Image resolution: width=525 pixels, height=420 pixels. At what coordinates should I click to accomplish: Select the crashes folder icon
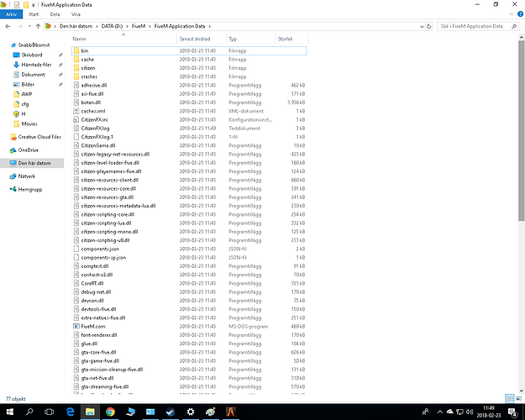click(76, 76)
